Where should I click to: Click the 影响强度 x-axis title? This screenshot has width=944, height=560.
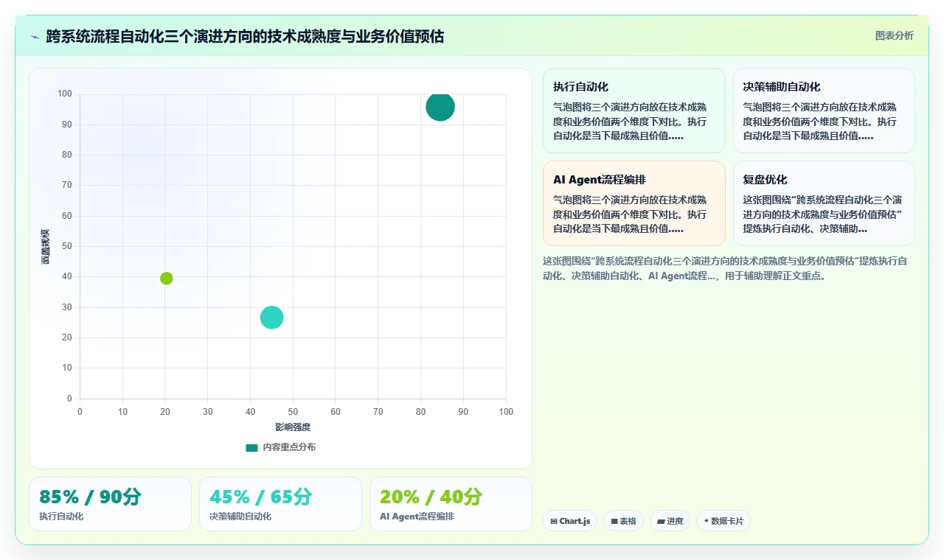(293, 427)
